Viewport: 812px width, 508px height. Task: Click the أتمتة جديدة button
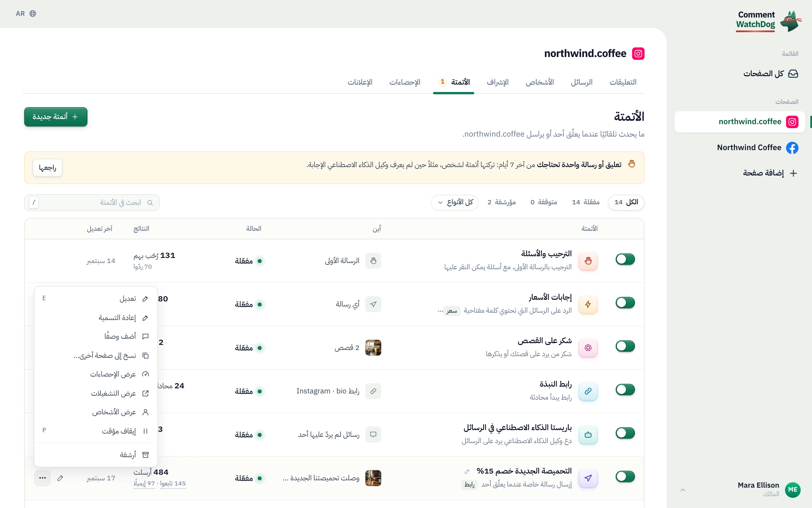[56, 117]
